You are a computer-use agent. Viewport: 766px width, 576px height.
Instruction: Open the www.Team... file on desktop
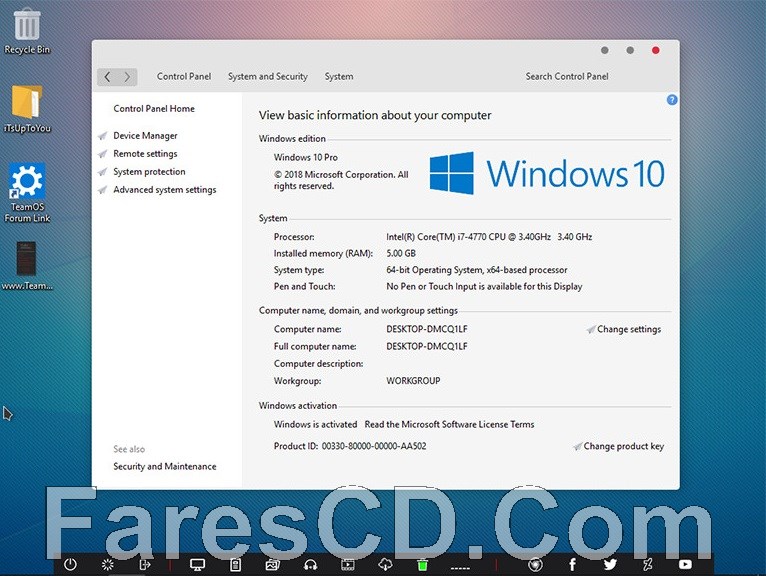click(x=27, y=266)
